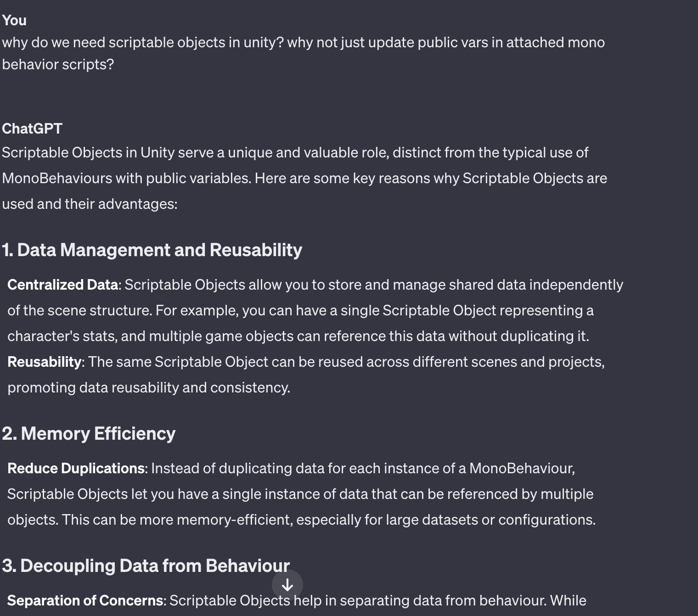Image resolution: width=698 pixels, height=616 pixels.
Task: Click the sentence mentioning "character's stats"
Action: (x=298, y=336)
